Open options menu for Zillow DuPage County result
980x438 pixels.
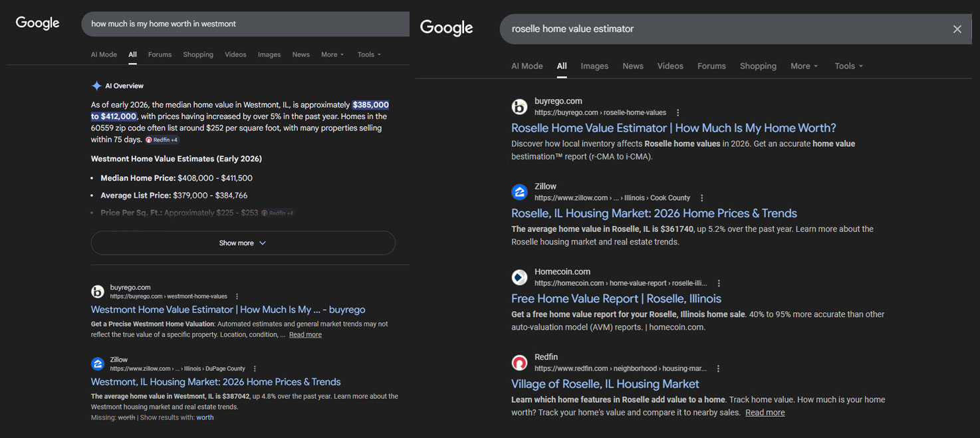point(255,369)
